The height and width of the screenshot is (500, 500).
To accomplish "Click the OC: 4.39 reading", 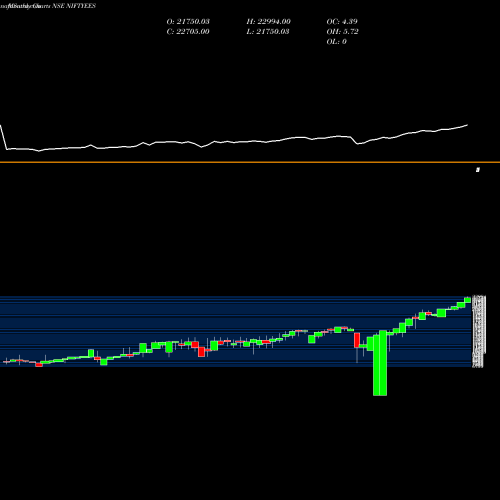I will (x=342, y=21).
